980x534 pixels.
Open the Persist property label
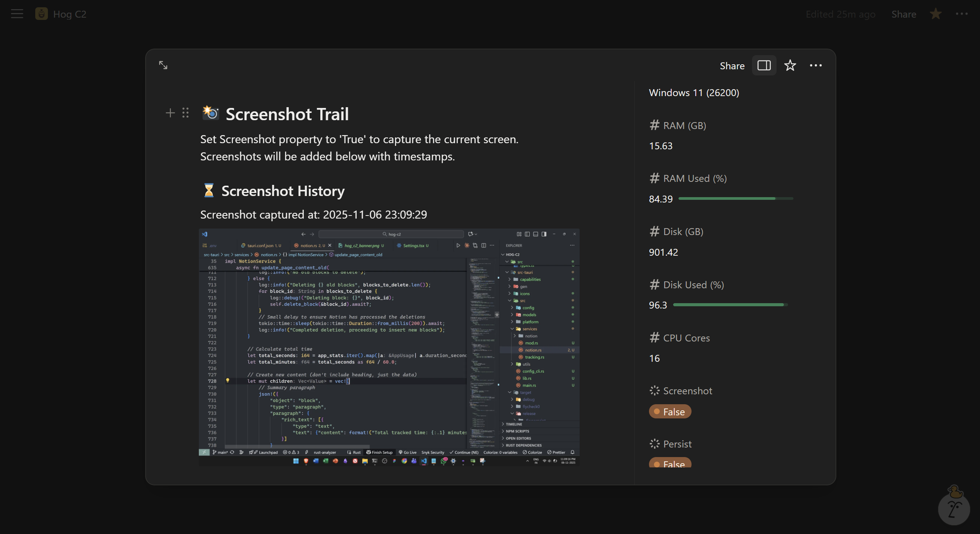pyautogui.click(x=677, y=444)
